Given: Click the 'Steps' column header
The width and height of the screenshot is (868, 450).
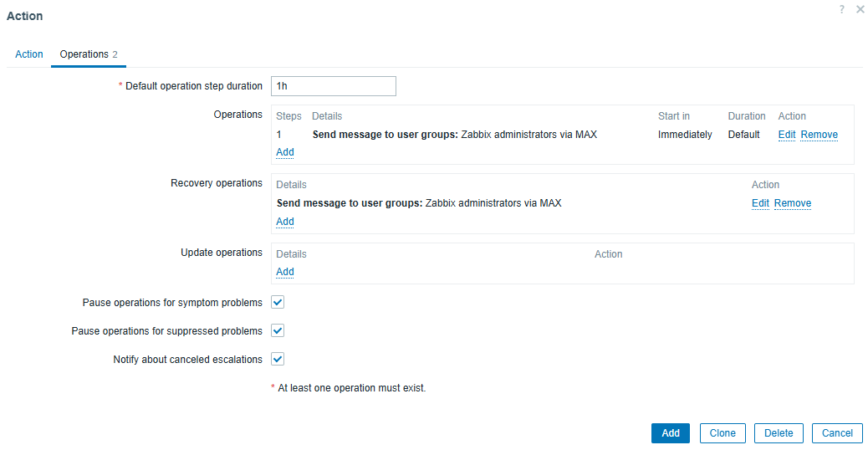Looking at the screenshot, I should (289, 116).
